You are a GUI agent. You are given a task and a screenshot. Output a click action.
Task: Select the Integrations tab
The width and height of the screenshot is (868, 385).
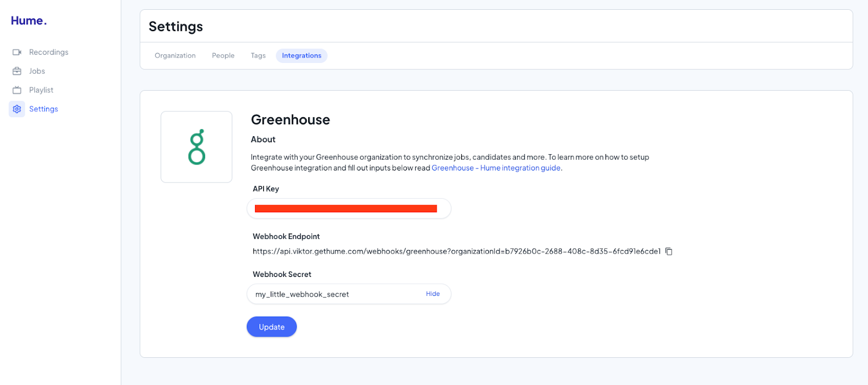coord(302,55)
